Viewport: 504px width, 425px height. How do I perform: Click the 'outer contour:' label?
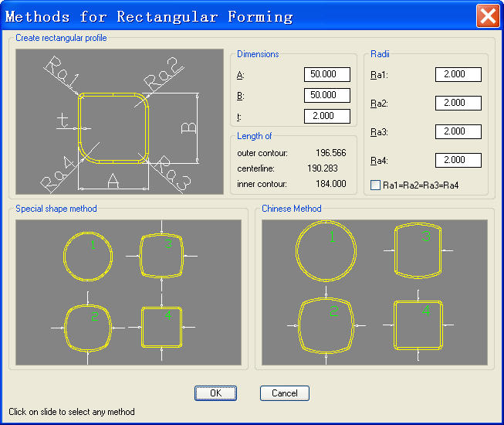pyautogui.click(x=262, y=153)
